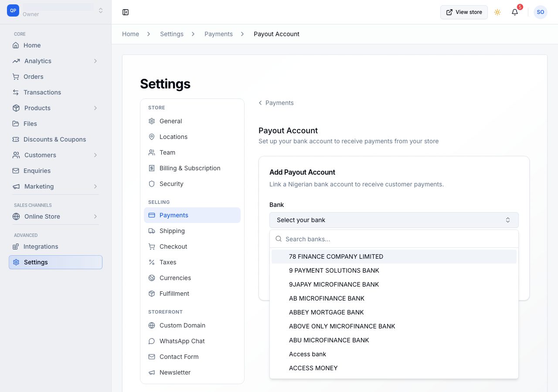
Task: Open Checkout settings
Action: coord(192,247)
